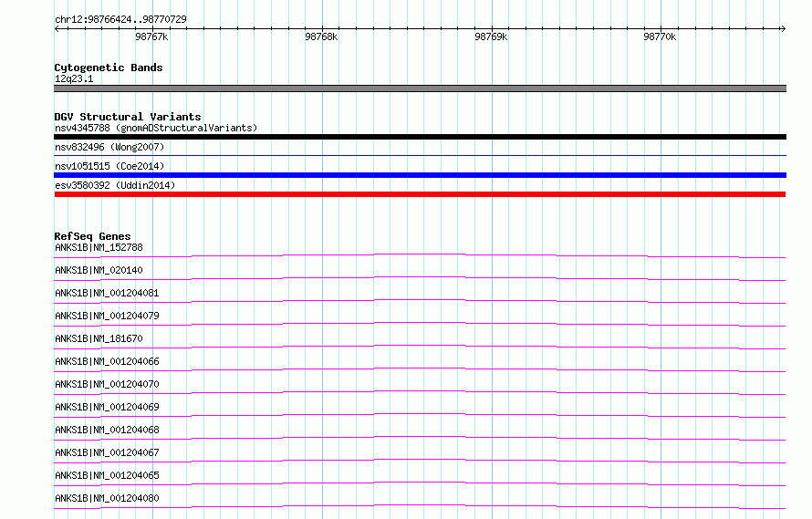
Task: Click the 98767k ruler tick label
Action: (151, 36)
